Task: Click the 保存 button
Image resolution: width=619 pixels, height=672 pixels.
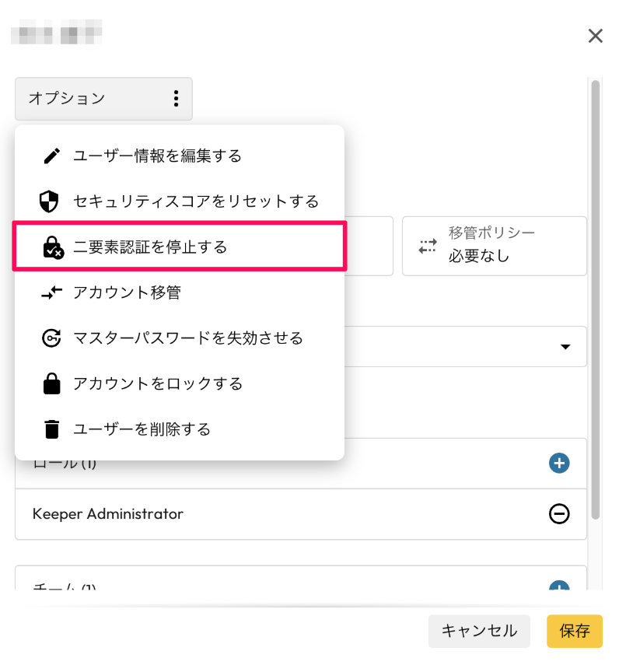Action: [575, 631]
